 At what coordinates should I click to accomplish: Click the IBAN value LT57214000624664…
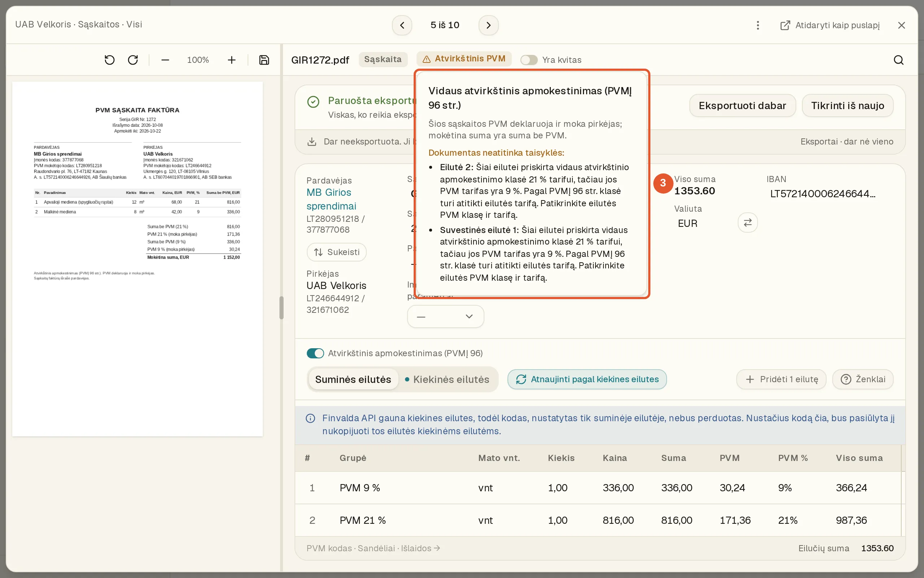click(x=823, y=194)
